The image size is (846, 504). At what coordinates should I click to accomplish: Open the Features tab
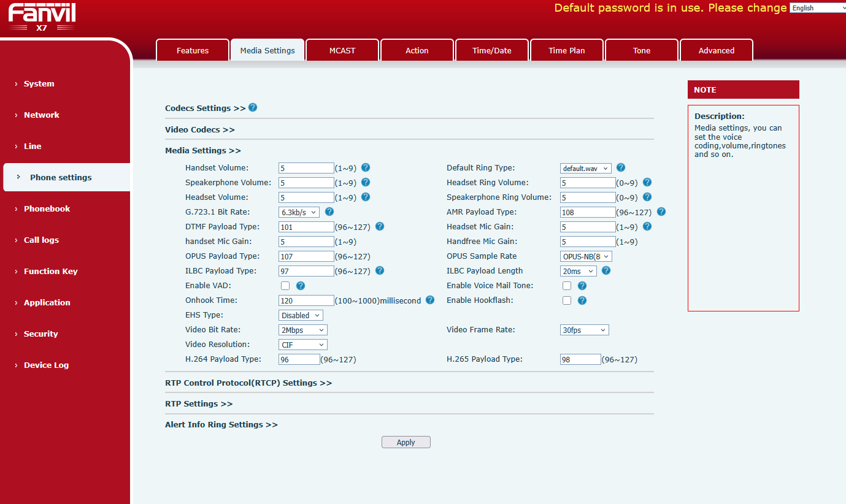(x=193, y=50)
